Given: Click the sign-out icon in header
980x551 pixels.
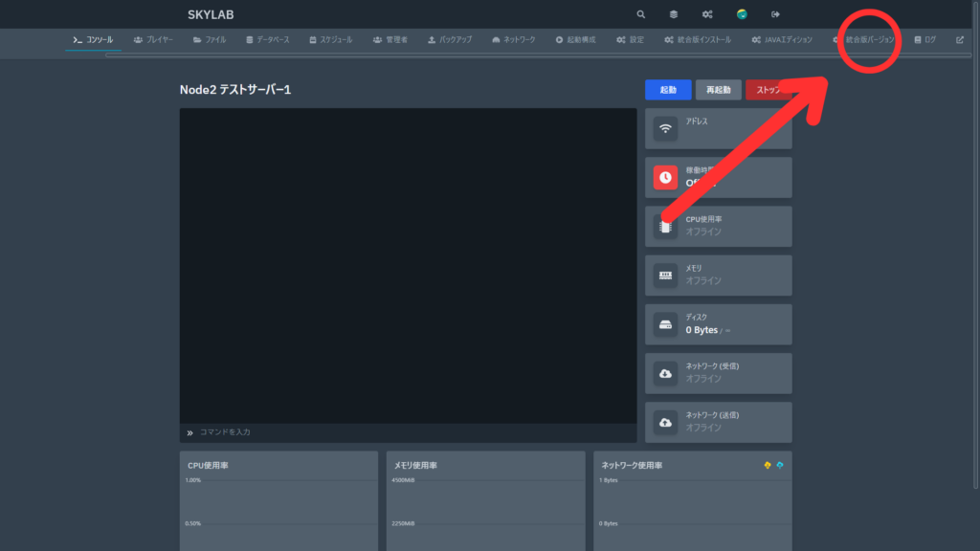Looking at the screenshot, I should tap(775, 14).
